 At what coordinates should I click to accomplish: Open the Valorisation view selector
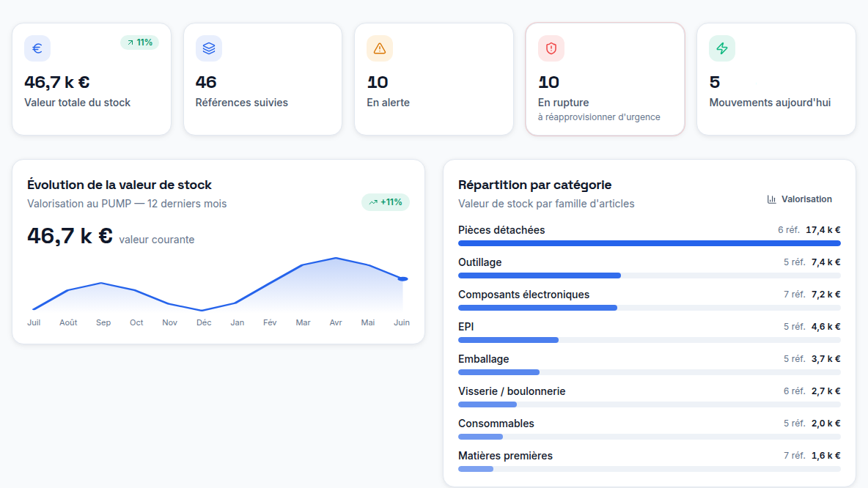click(x=800, y=199)
